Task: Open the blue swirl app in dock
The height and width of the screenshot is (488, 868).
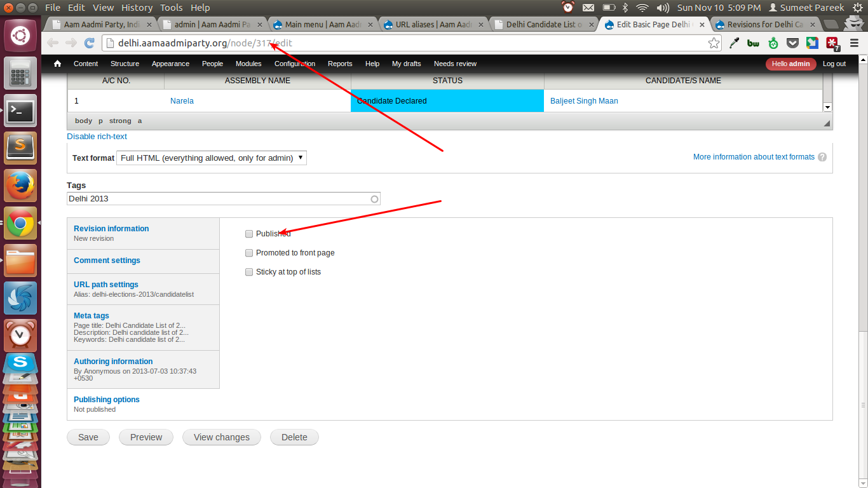Action: pyautogui.click(x=20, y=298)
